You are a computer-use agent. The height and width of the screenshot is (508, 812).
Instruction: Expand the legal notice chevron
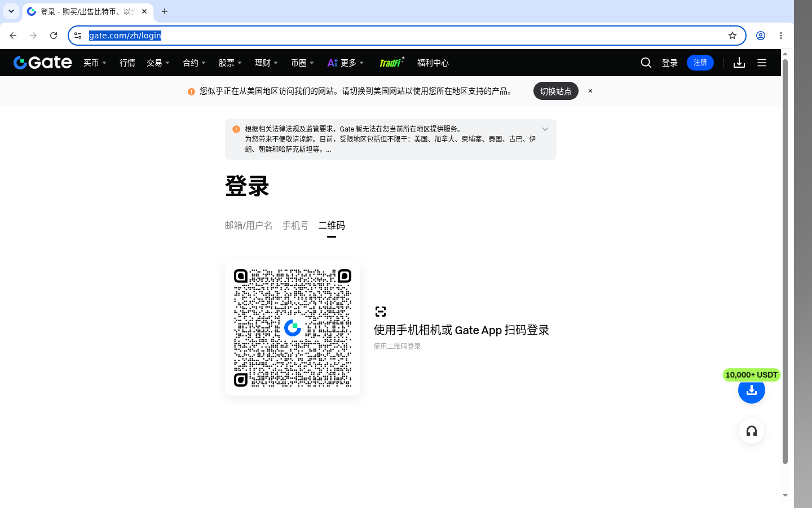545,129
